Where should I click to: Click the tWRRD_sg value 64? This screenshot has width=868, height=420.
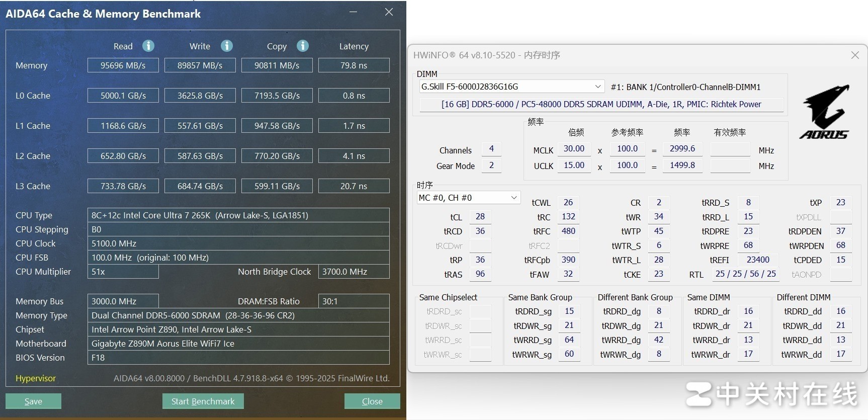pyautogui.click(x=569, y=340)
